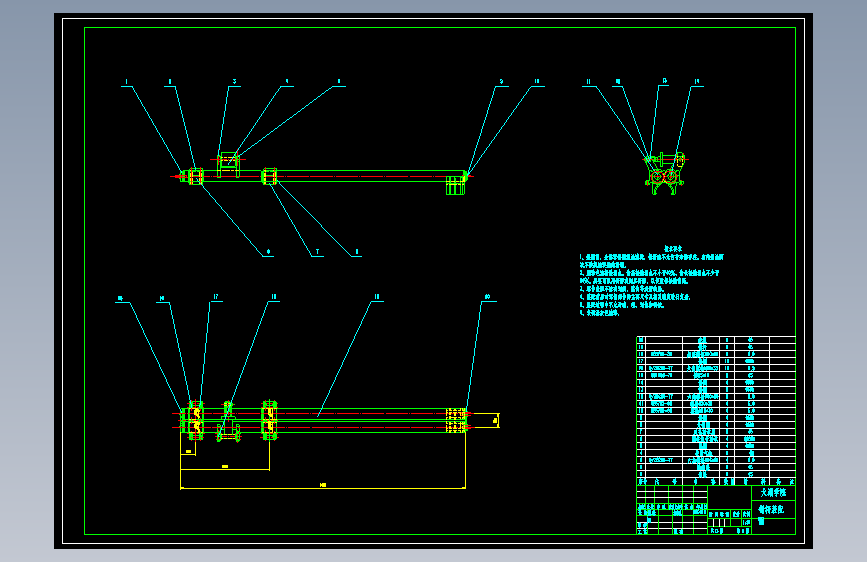The image size is (867, 562).
Task: Click part balloon number 9
Action: pos(502,81)
